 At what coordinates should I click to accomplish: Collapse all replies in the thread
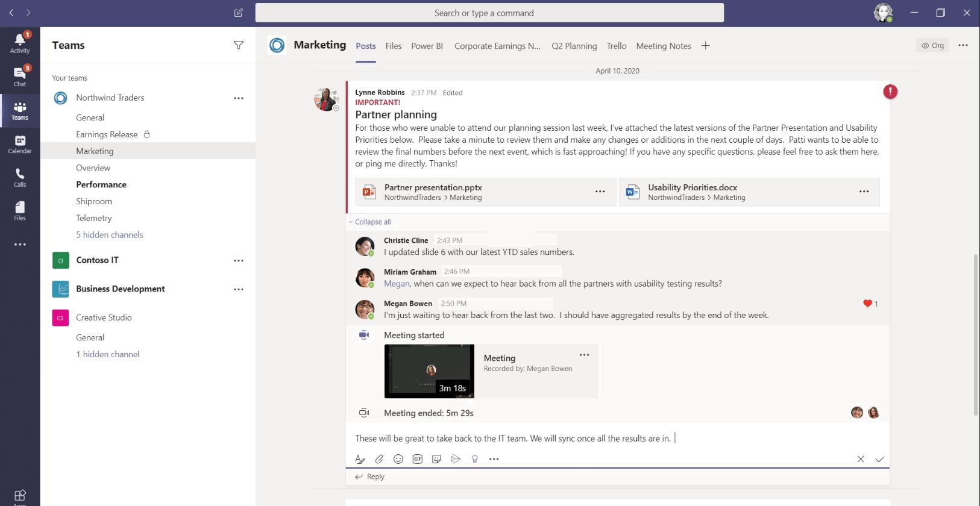[372, 222]
